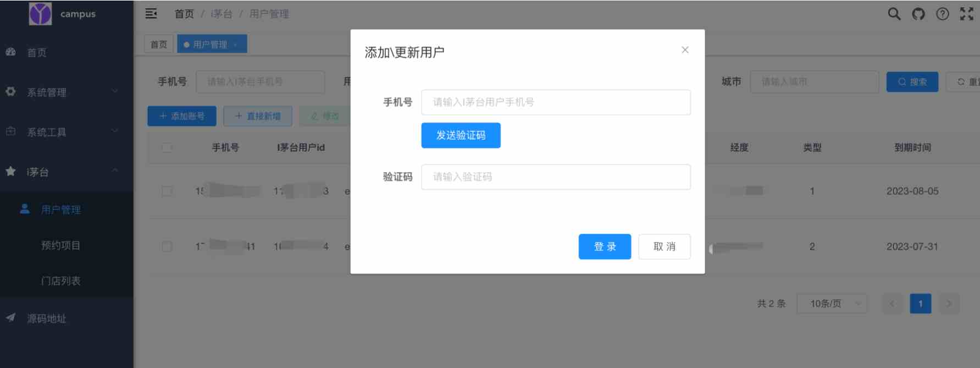Click the help question mark icon

pyautogui.click(x=943, y=14)
